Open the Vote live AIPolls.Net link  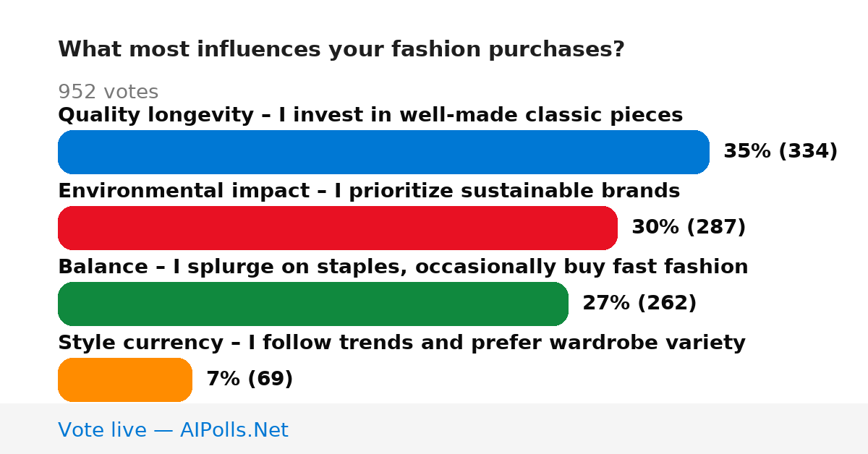173,430
